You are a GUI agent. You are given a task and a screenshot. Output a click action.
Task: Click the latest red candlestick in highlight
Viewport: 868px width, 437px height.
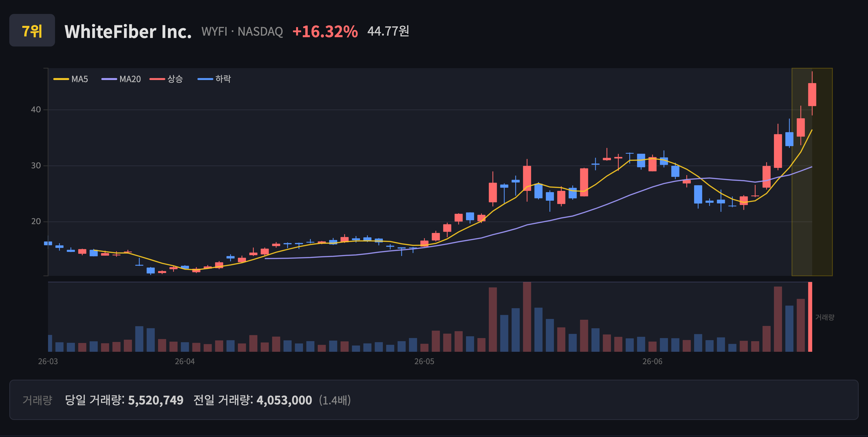pos(812,95)
